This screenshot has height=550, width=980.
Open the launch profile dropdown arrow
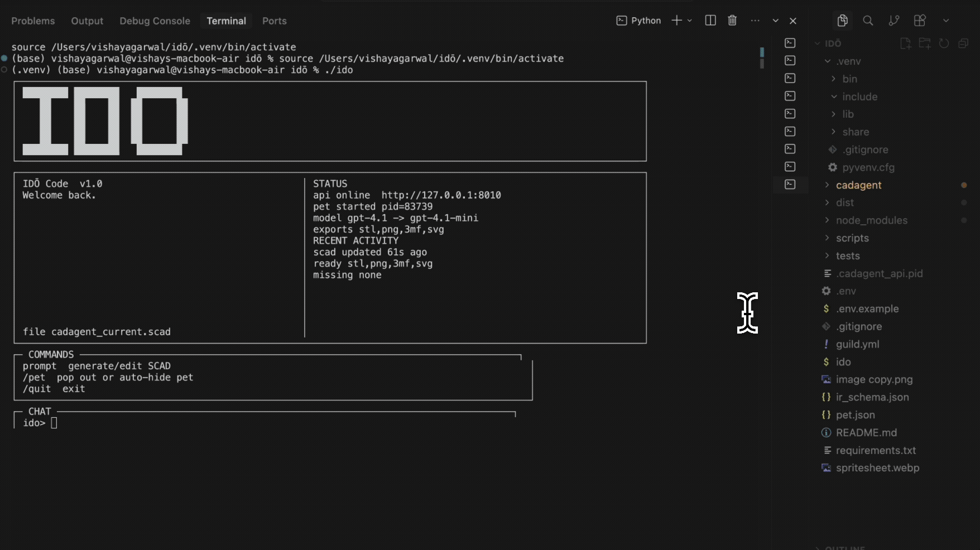690,21
